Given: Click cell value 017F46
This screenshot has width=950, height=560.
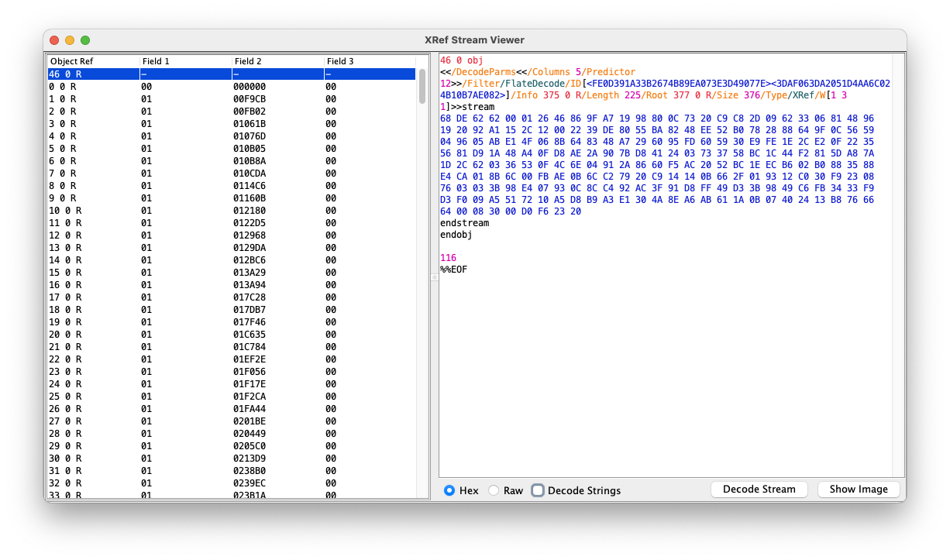Looking at the screenshot, I should tap(250, 322).
